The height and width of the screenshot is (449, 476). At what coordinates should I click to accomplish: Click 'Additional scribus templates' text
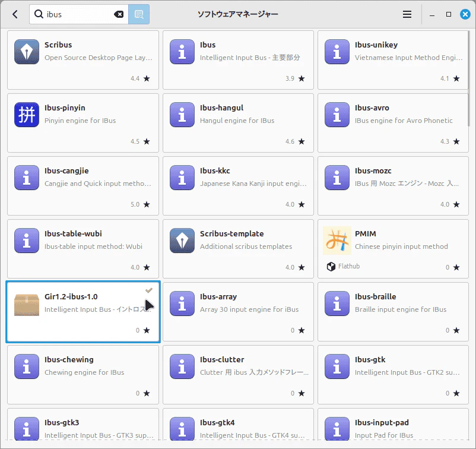pos(246,246)
